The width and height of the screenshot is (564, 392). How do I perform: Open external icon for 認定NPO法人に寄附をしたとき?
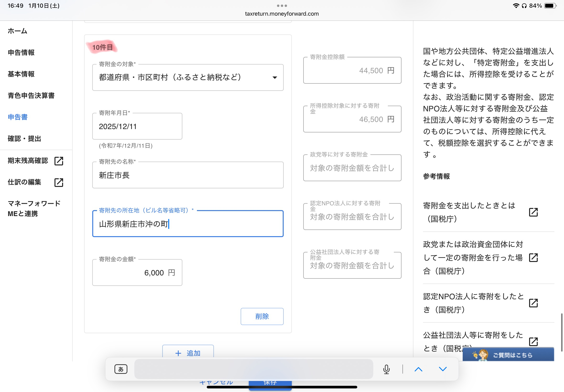coord(533,303)
